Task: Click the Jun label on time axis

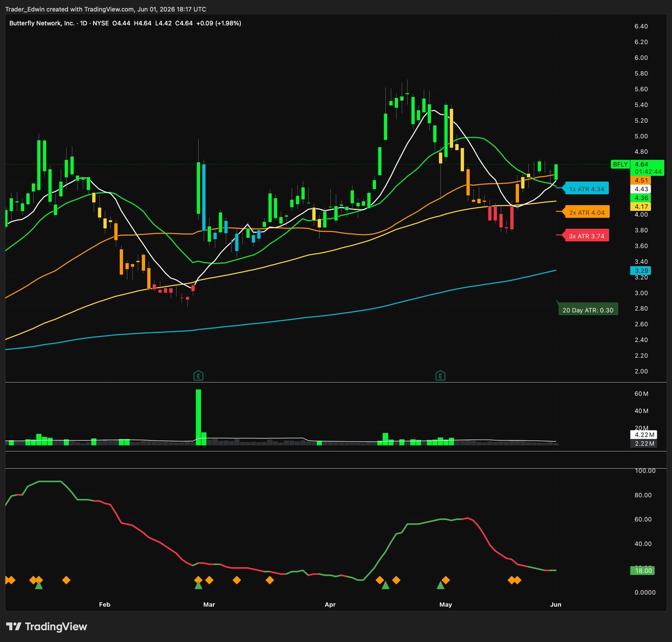Action: click(556, 604)
